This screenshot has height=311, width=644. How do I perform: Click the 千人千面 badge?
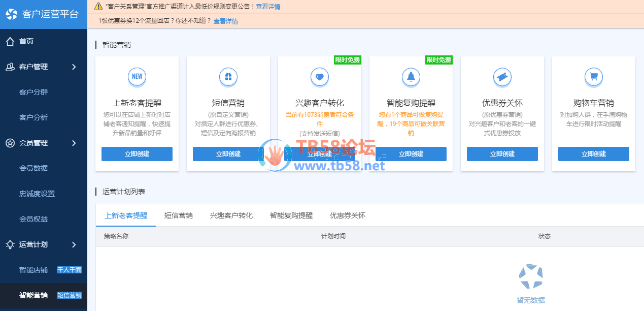70,270
